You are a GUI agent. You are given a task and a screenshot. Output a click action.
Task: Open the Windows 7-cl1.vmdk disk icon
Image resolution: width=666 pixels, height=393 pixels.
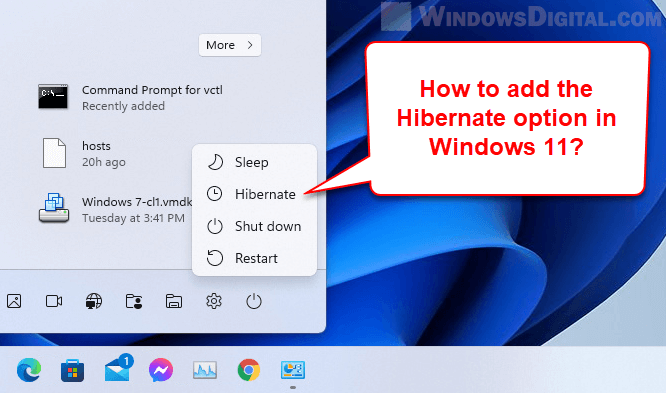[x=54, y=208]
